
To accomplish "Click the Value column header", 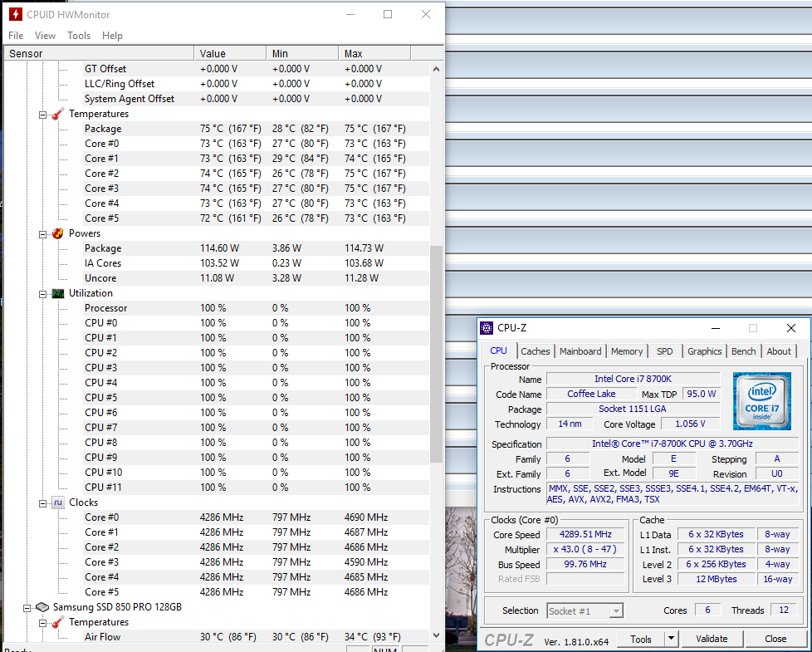I will [x=230, y=53].
